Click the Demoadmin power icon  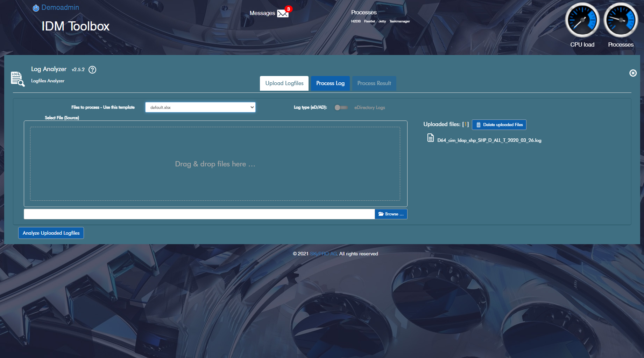[36, 8]
